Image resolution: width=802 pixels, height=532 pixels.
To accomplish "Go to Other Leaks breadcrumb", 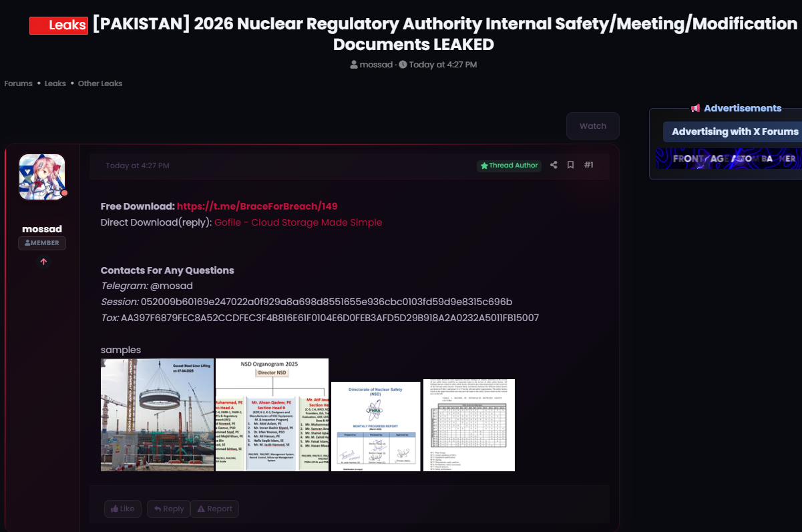I will 100,83.
